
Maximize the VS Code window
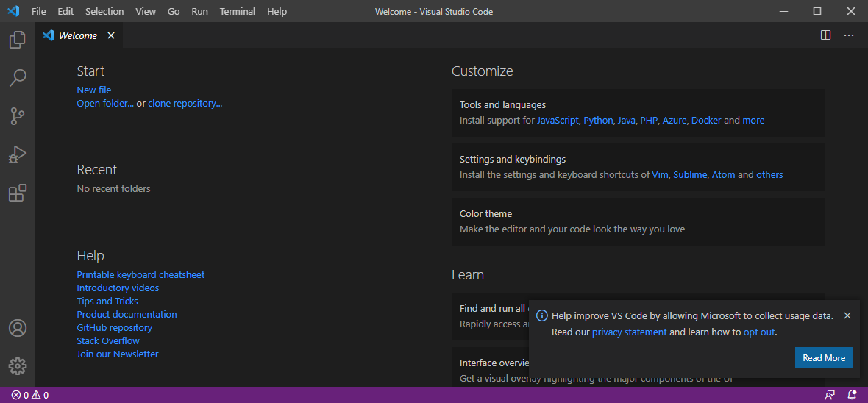(817, 11)
